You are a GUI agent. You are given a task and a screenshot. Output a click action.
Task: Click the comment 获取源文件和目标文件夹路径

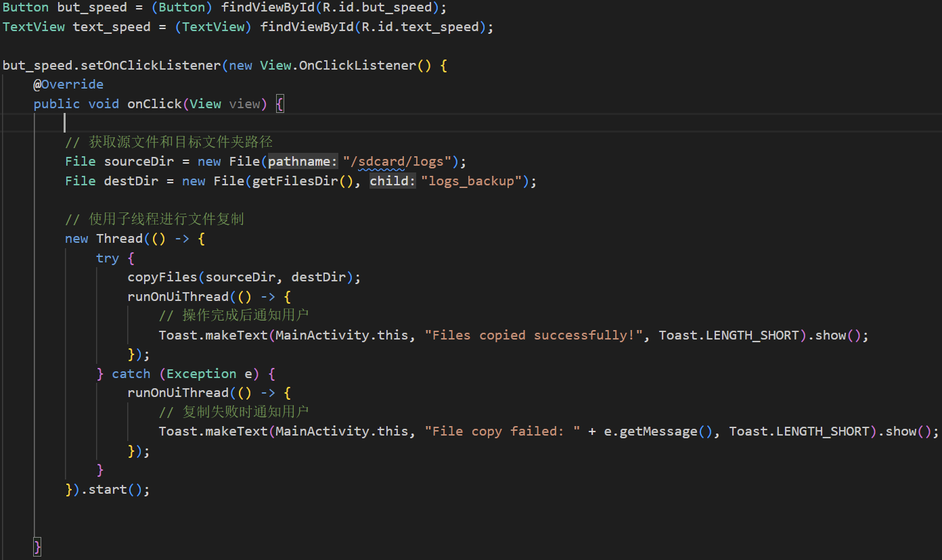[169, 142]
